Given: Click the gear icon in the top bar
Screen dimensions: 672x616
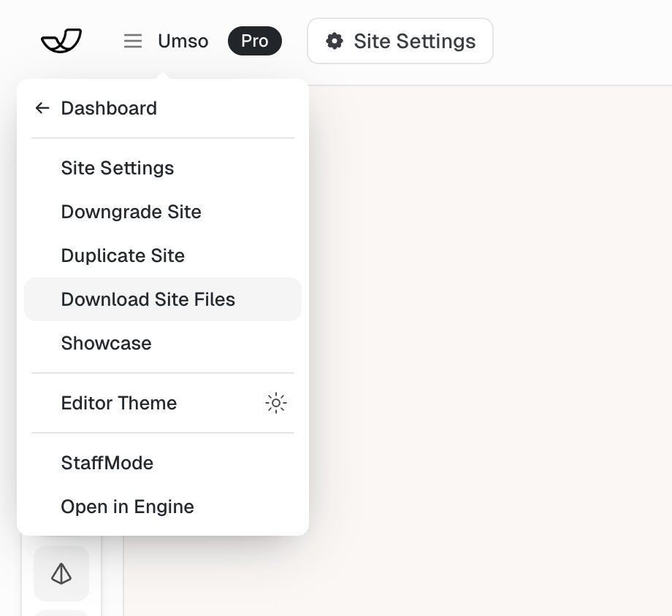Looking at the screenshot, I should click(335, 41).
